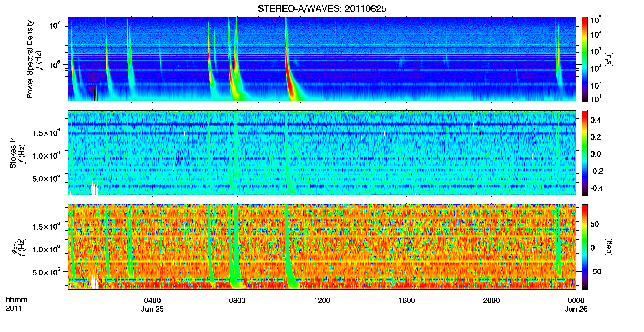Screen dimensions: 644x332
Task: Click the 0800 time tick label
Action: point(237,301)
